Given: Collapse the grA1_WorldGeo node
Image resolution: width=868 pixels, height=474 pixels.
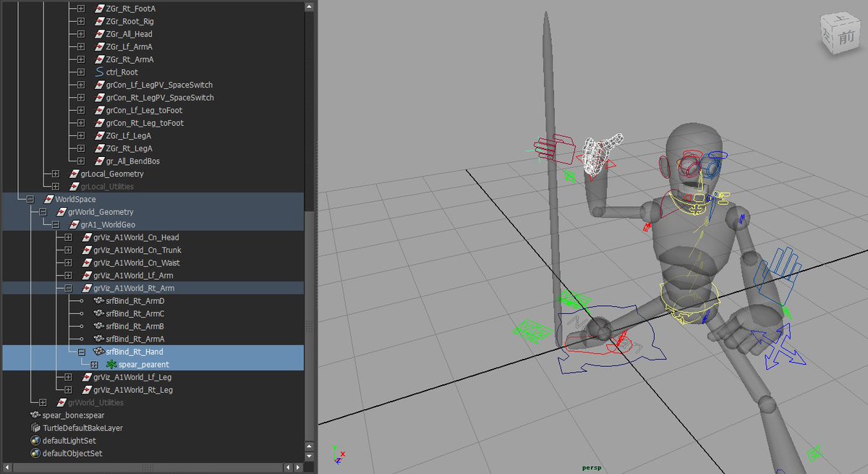Looking at the screenshot, I should [55, 225].
